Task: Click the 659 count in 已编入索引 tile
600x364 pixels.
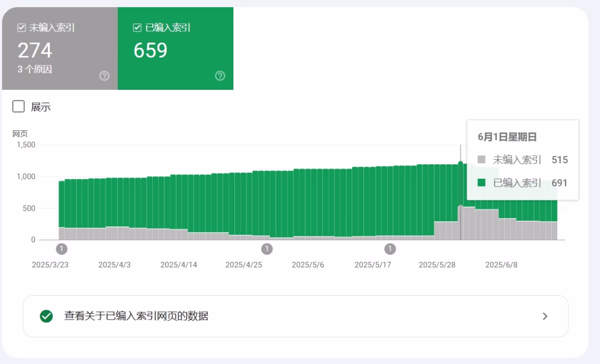Action: [150, 50]
